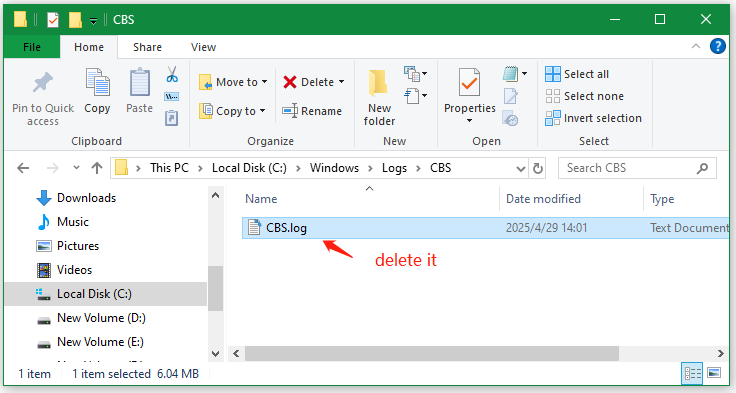Click the Rename button
Viewport: 736px width, 393px height.
(312, 111)
